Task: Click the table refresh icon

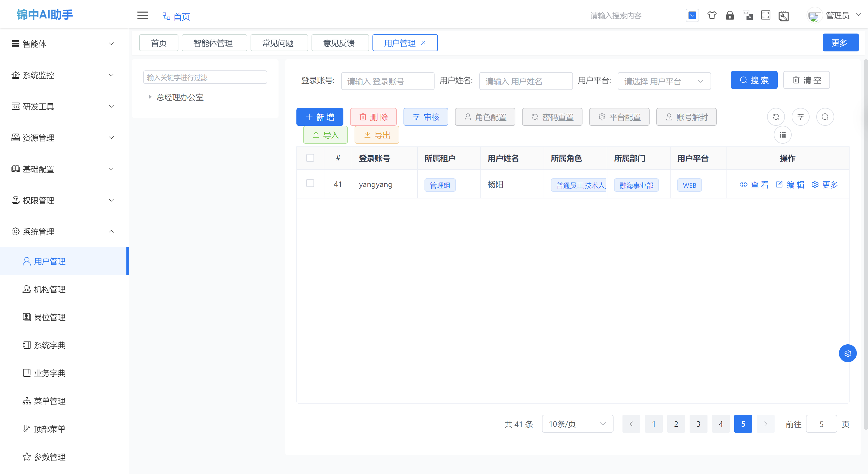Action: click(776, 117)
